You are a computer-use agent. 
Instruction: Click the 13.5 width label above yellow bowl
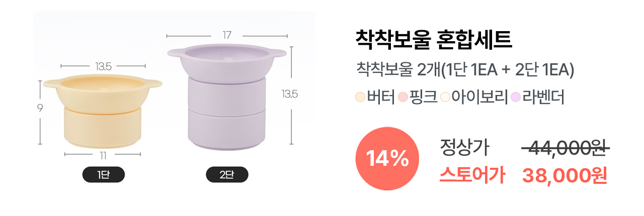(x=103, y=66)
